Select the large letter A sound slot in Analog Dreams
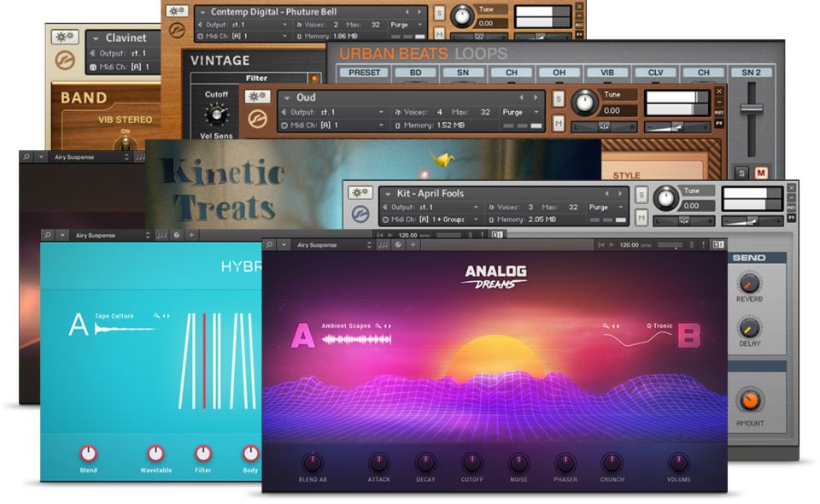Screen dimensions: 820x504 [x=303, y=336]
